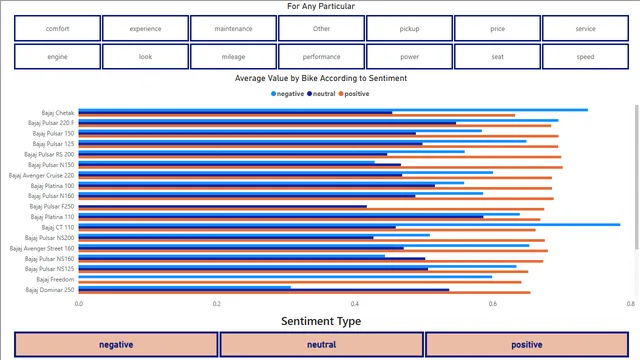The image size is (640, 360).
Task: Filter by maintenance particular
Action: click(x=233, y=29)
